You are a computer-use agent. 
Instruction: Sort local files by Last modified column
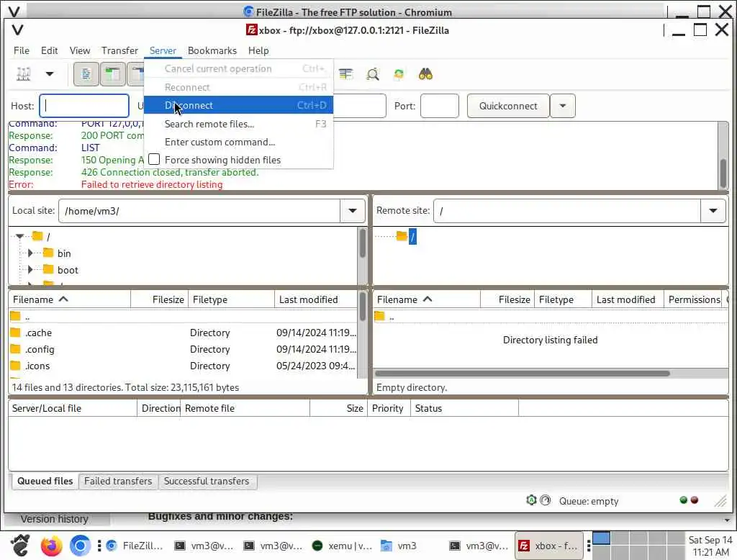click(316, 299)
